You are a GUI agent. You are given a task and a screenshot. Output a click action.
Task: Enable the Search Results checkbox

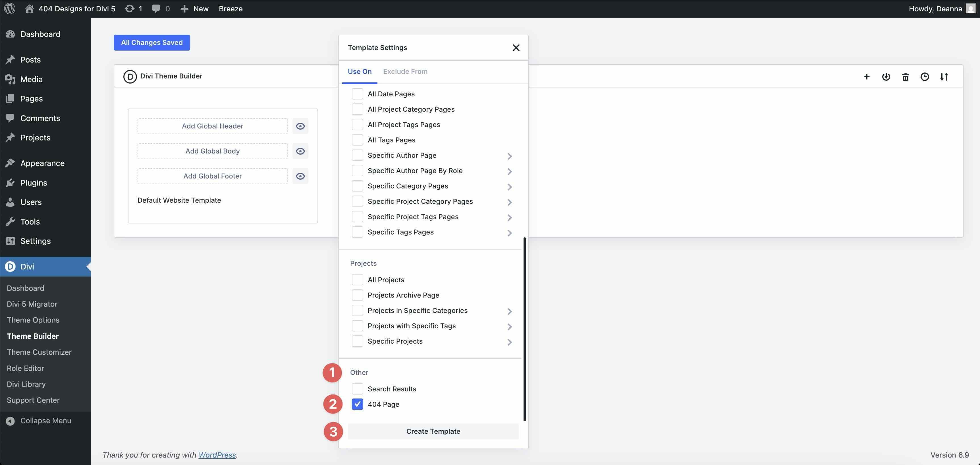357,389
